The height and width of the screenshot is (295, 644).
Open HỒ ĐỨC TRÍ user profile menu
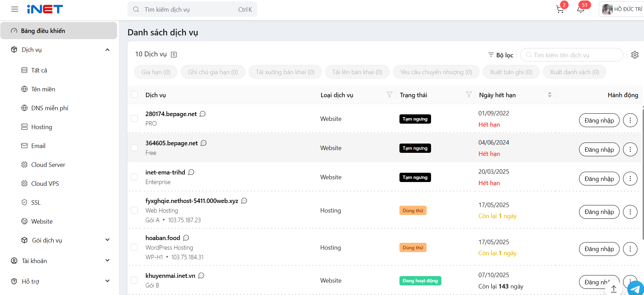coord(622,9)
